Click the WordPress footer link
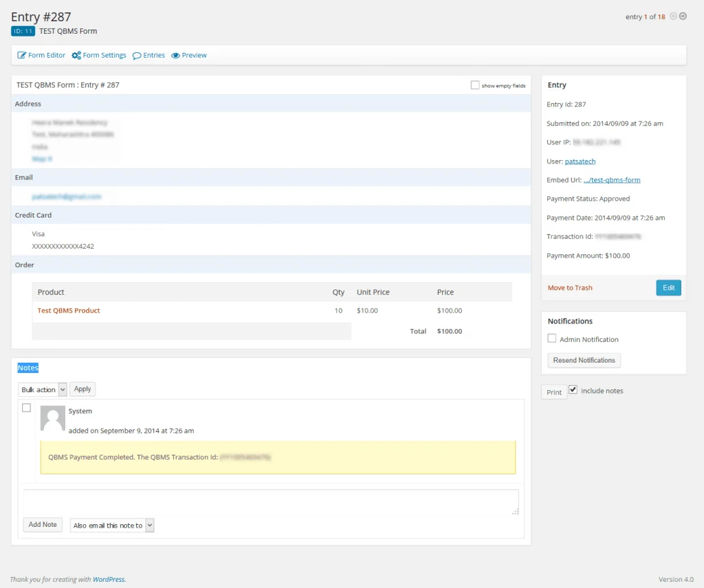704x588 pixels. pyautogui.click(x=109, y=579)
